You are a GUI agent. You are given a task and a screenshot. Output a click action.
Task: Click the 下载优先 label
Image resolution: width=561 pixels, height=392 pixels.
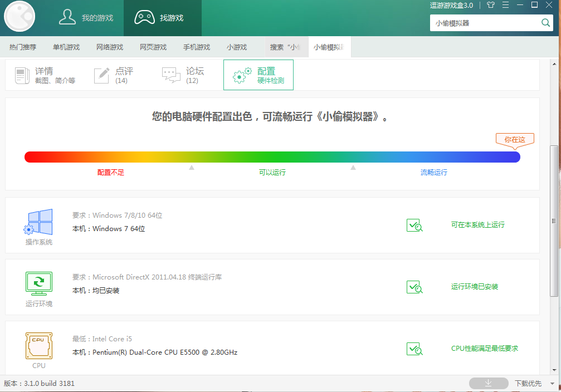(529, 384)
